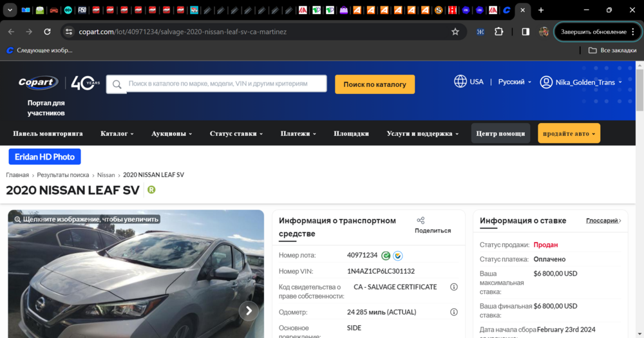Bookmark this page with the star
The image size is (644, 338).
(x=455, y=32)
